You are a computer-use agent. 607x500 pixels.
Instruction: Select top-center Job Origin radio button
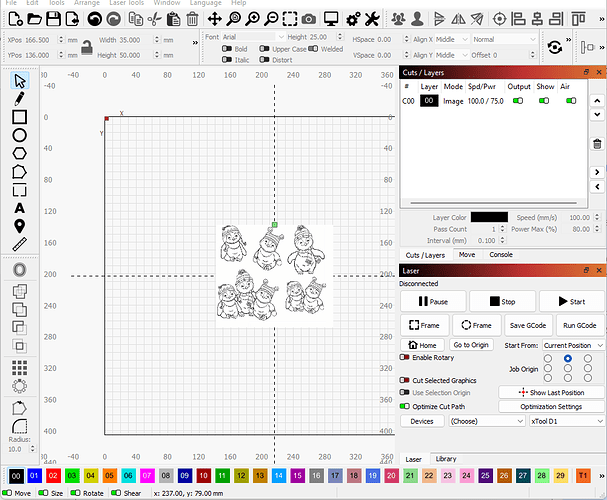pos(568,358)
